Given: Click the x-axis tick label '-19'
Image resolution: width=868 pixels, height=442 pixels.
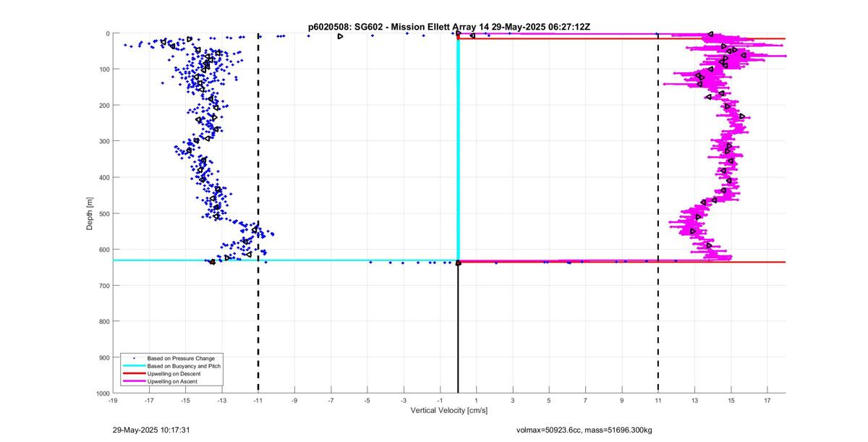Looking at the screenshot, I should 112,400.
